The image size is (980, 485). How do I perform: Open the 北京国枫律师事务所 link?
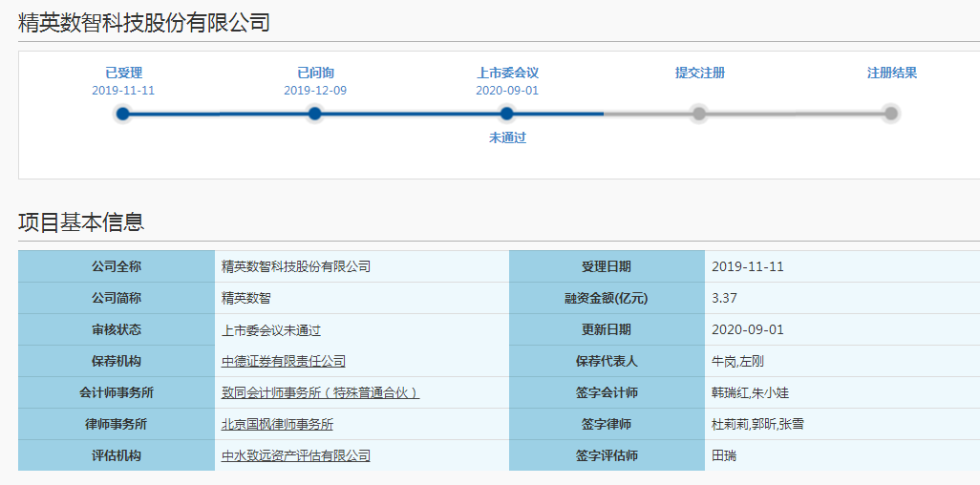pyautogui.click(x=278, y=424)
